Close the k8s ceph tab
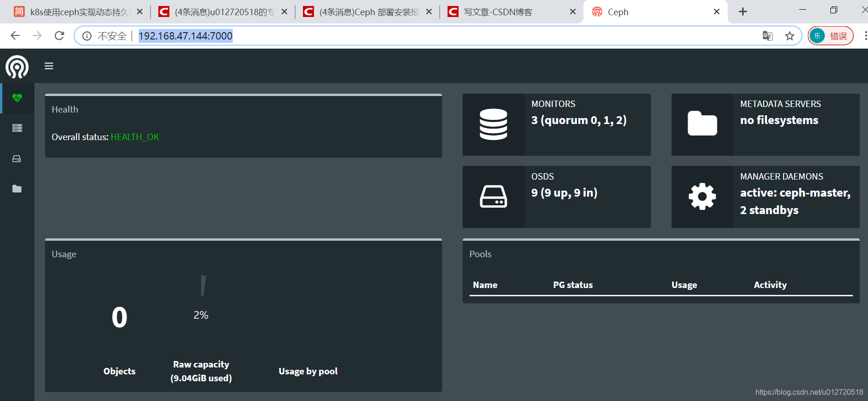 [x=140, y=12]
